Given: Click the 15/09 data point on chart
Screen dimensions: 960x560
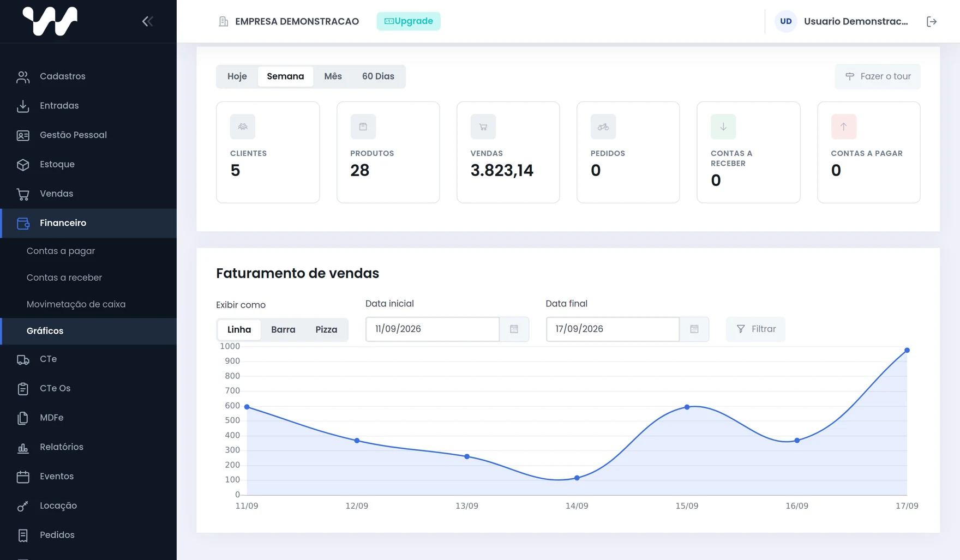Looking at the screenshot, I should [x=687, y=407].
